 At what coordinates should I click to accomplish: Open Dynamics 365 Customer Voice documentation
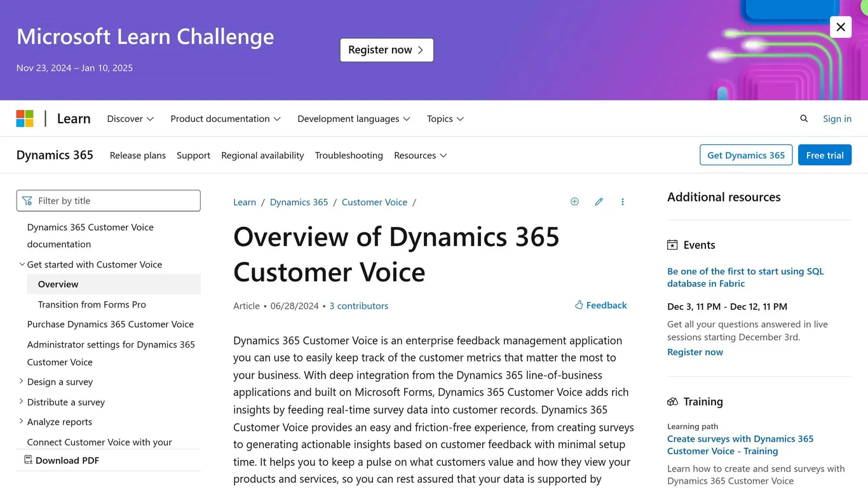(x=90, y=236)
